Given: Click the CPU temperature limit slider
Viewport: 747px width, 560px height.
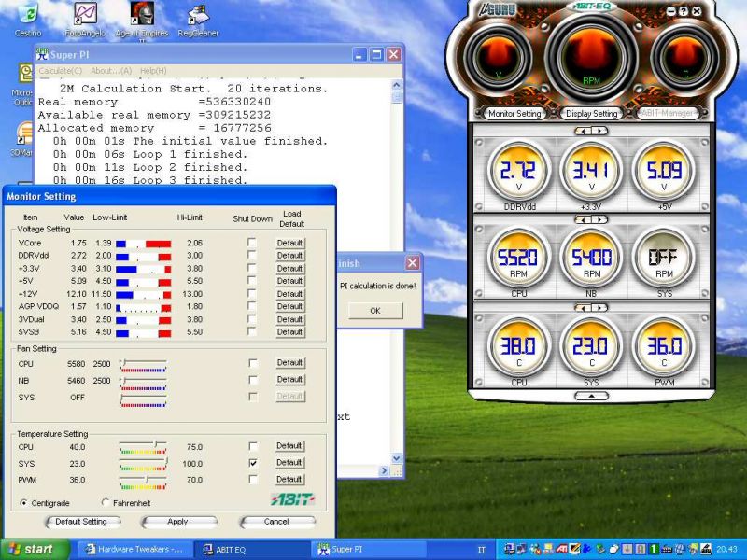Looking at the screenshot, I should [x=143, y=448].
